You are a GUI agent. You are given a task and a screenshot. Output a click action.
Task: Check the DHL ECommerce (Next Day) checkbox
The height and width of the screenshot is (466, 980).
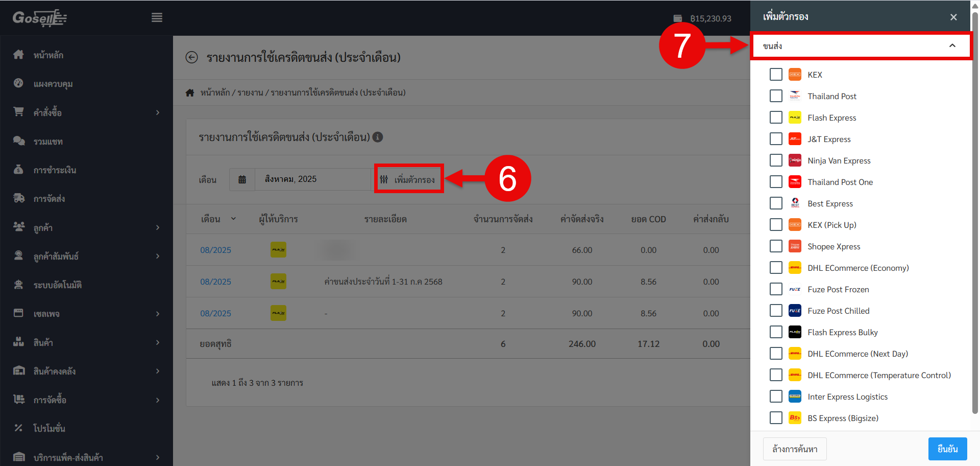point(776,354)
